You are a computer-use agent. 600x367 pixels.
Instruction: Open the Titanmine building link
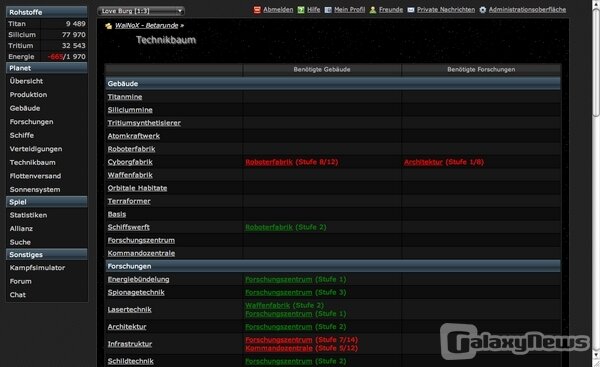125,97
